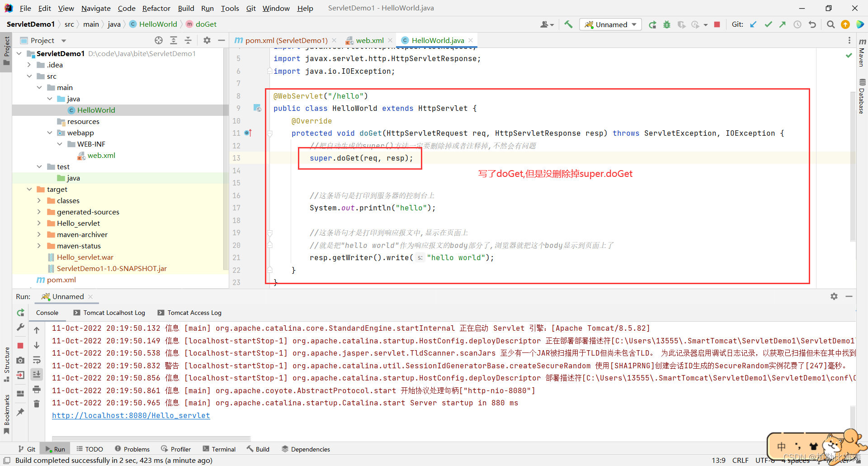Commit changes using the green checkmark icon
Screen dimensions: 868x466
(x=769, y=24)
